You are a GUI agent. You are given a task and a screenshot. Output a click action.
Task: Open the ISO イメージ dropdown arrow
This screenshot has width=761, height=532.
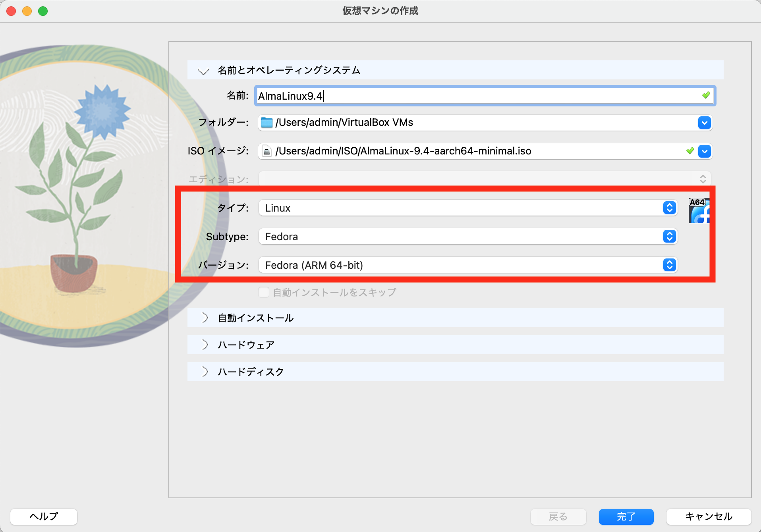[704, 151]
